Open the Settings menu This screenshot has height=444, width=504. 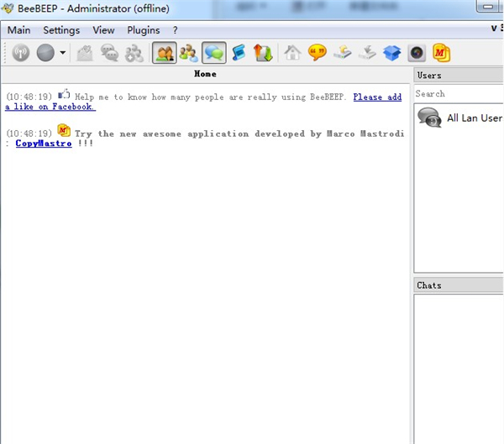pos(61,30)
